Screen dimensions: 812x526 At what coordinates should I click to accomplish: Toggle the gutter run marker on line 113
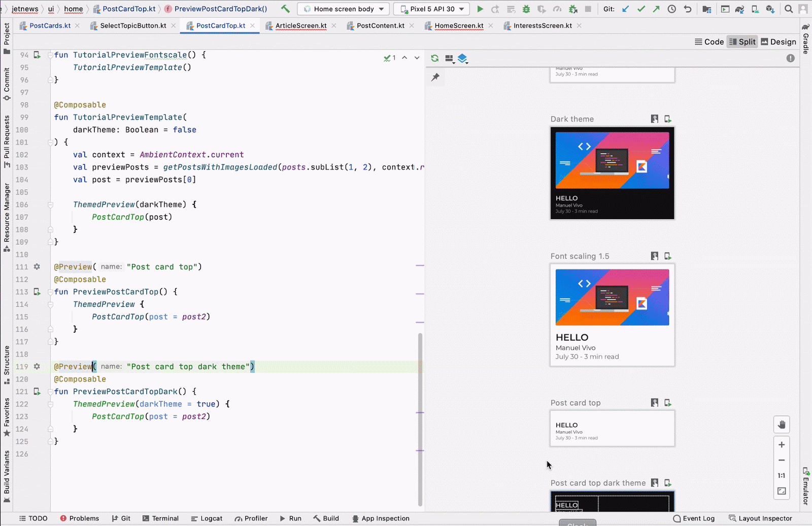click(37, 292)
